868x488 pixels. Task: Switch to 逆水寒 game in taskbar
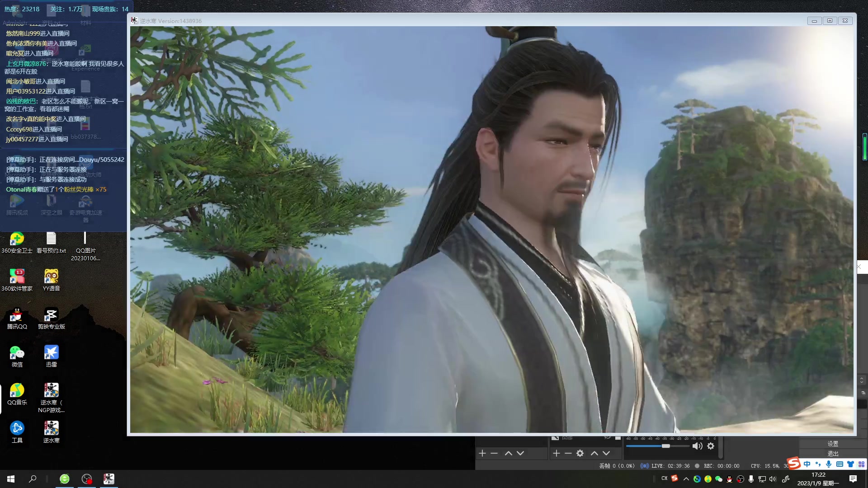click(x=108, y=479)
